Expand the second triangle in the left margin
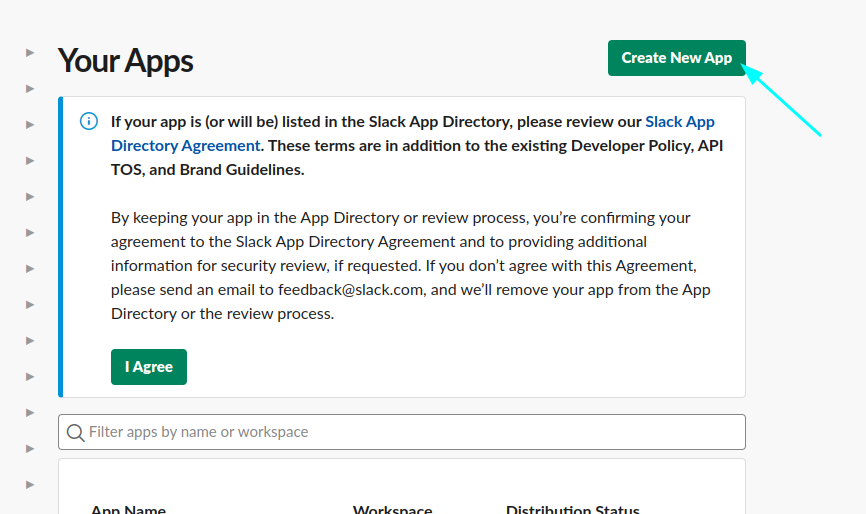 point(30,88)
